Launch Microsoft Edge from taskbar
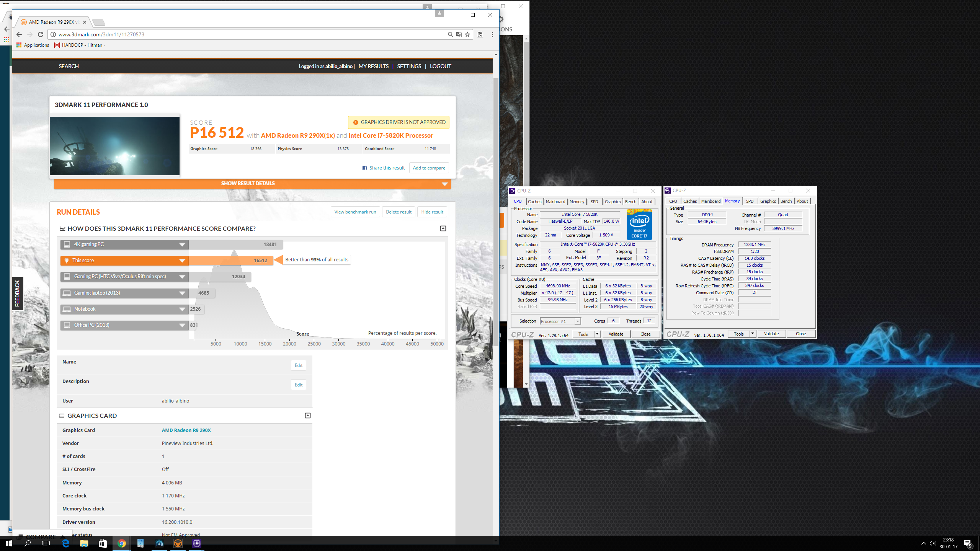The width and height of the screenshot is (980, 551). pyautogui.click(x=65, y=543)
